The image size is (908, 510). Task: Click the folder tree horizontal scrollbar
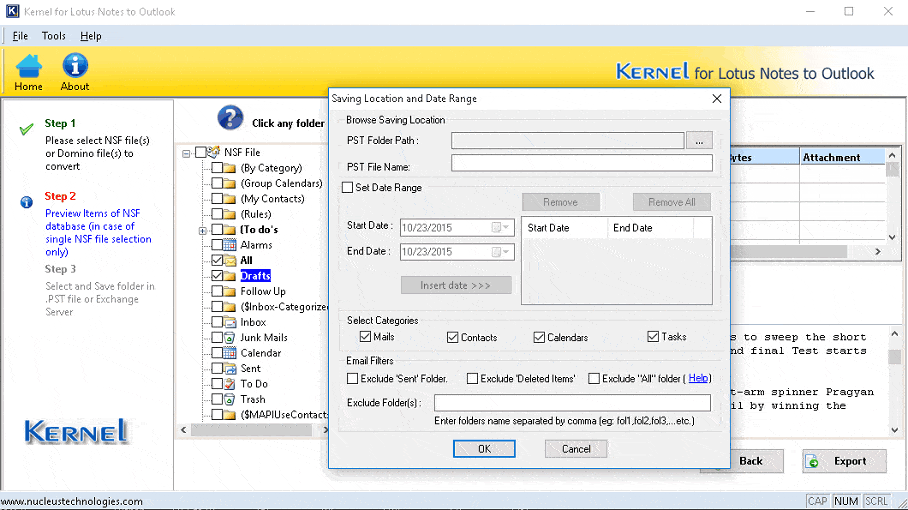[x=250, y=430]
